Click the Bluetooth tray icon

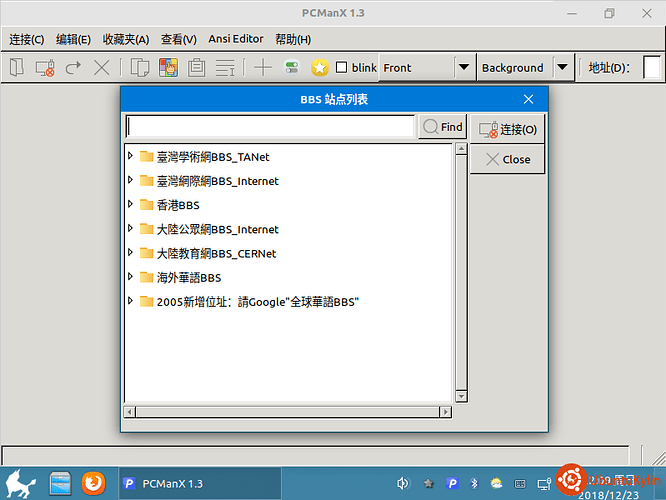tap(474, 483)
